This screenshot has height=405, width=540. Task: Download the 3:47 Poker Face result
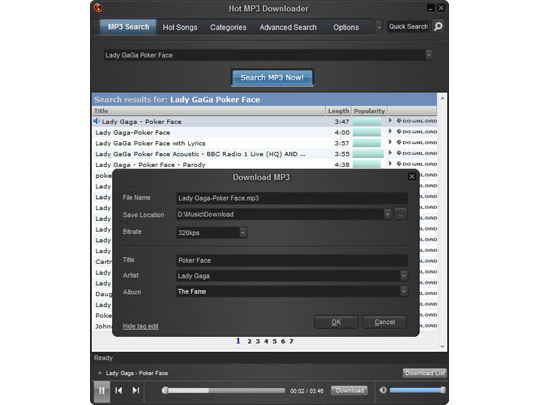(x=416, y=121)
